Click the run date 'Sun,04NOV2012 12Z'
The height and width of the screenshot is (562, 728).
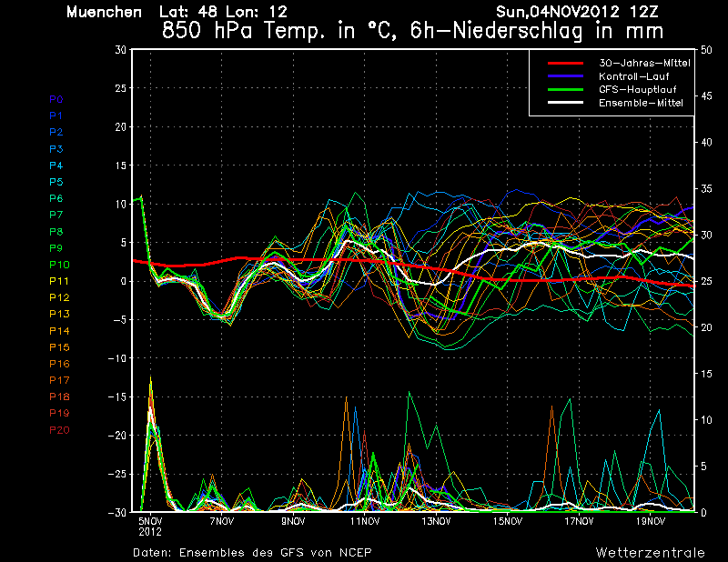(x=577, y=12)
